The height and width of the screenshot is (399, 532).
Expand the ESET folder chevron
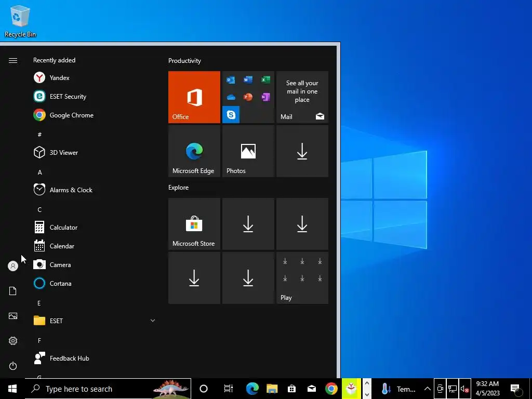(153, 321)
